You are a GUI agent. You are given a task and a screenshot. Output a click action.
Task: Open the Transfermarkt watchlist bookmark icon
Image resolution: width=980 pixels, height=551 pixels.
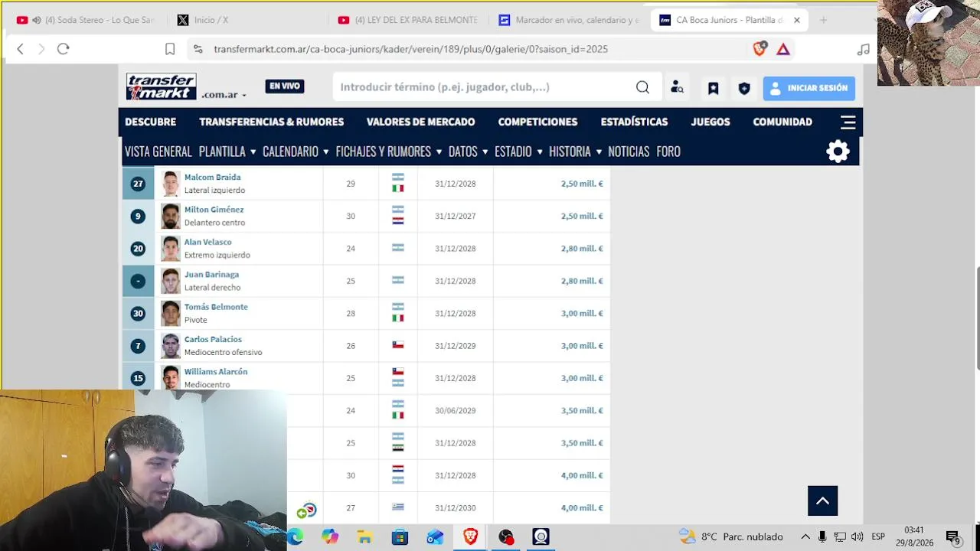click(x=713, y=88)
